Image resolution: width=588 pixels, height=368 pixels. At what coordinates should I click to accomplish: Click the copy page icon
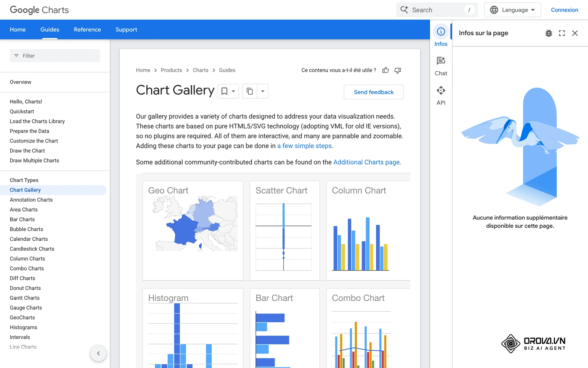point(250,91)
